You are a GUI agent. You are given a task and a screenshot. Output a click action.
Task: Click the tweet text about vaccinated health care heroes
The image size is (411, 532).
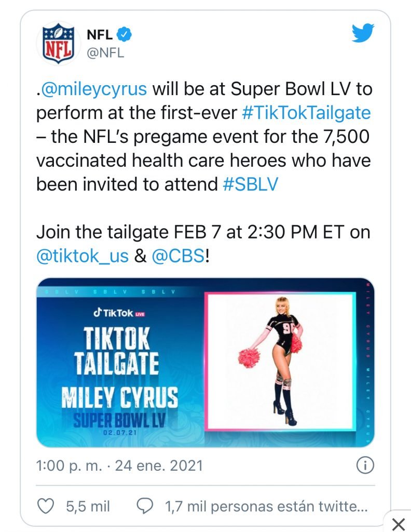203,161
